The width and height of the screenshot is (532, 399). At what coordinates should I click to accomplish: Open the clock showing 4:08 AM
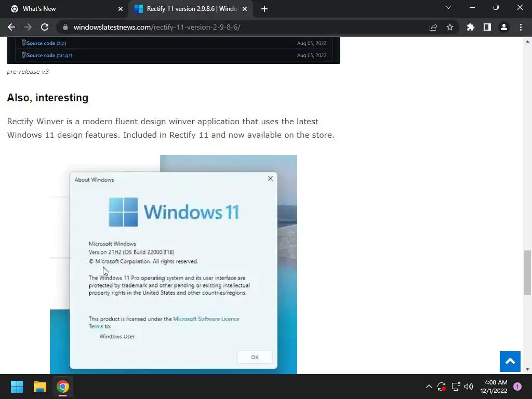click(x=494, y=387)
